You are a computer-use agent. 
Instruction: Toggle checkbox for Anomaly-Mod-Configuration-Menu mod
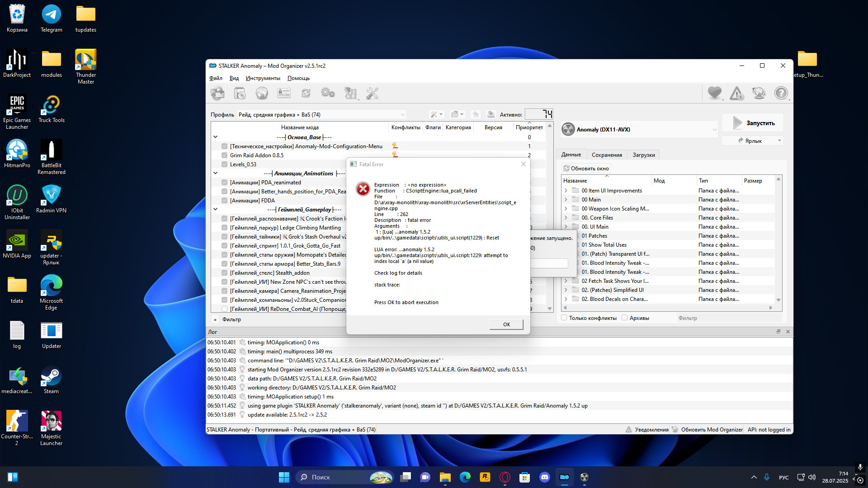click(225, 146)
